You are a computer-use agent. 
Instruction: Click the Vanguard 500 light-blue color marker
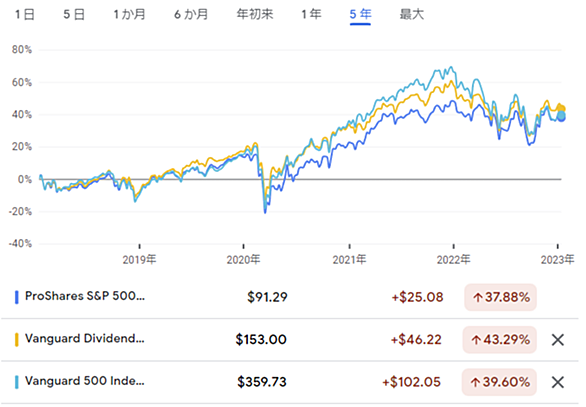(16, 382)
